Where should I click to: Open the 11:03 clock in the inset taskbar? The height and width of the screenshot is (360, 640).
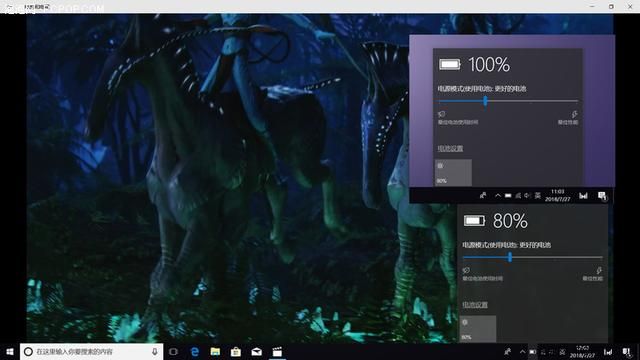(558, 195)
